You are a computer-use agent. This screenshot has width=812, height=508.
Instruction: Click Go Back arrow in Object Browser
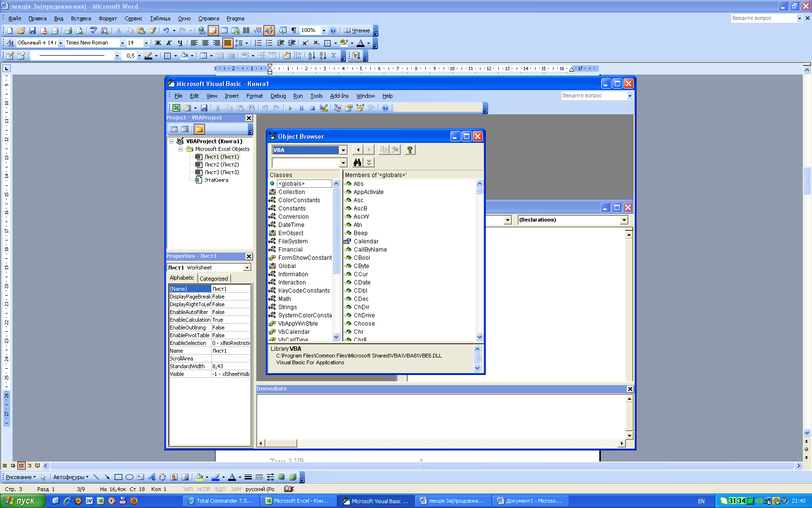(x=358, y=150)
